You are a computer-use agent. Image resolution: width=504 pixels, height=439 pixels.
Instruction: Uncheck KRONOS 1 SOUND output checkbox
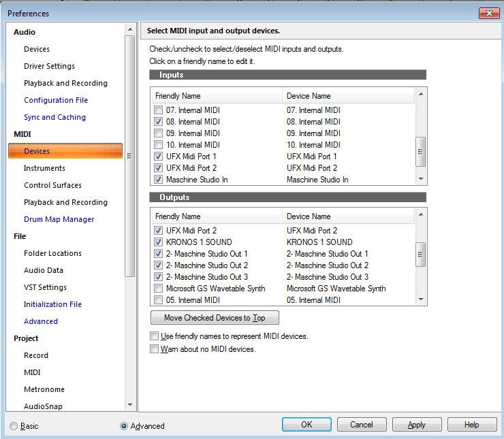(x=159, y=242)
